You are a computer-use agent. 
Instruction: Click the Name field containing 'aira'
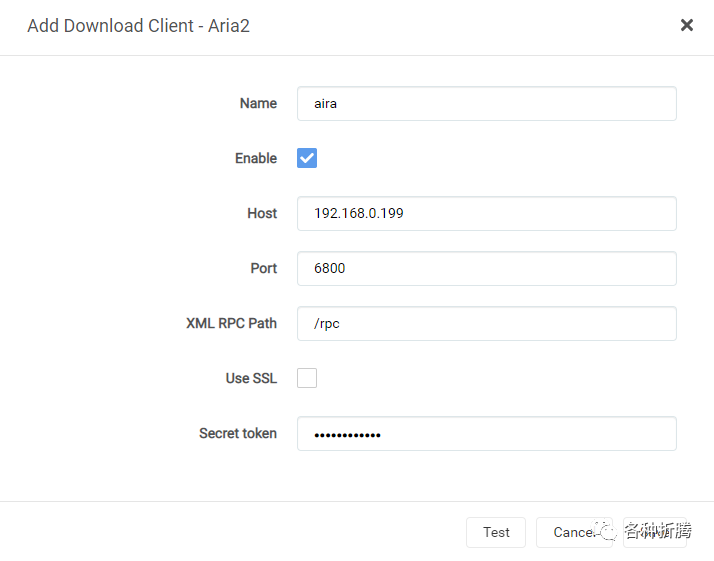point(486,103)
